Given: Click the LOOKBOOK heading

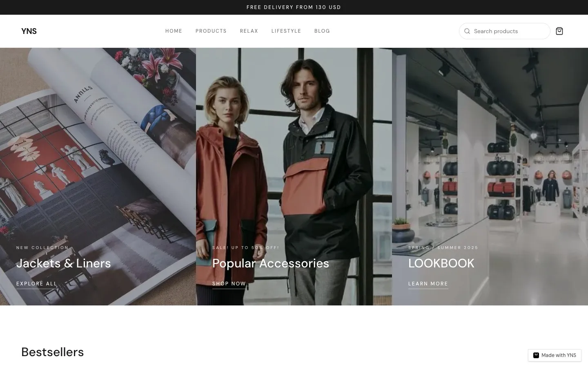Looking at the screenshot, I should 441,263.
